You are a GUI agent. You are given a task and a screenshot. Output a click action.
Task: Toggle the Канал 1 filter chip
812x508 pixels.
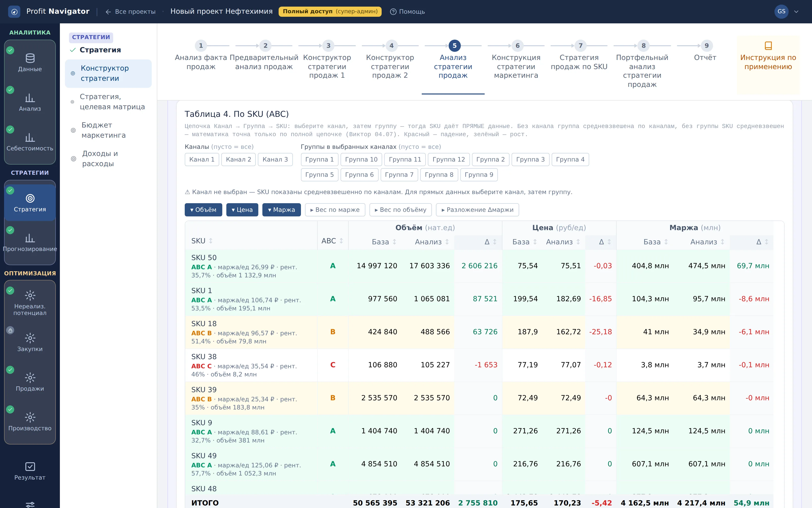point(202,160)
